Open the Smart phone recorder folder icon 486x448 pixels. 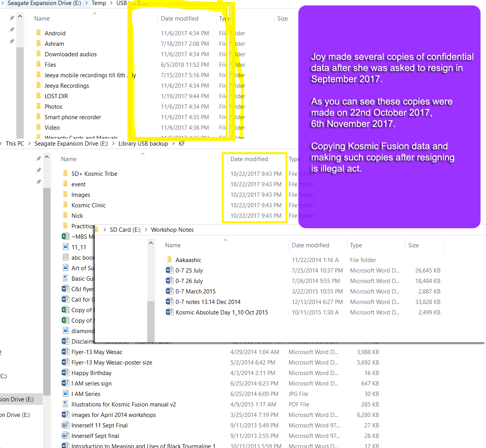[38, 117]
